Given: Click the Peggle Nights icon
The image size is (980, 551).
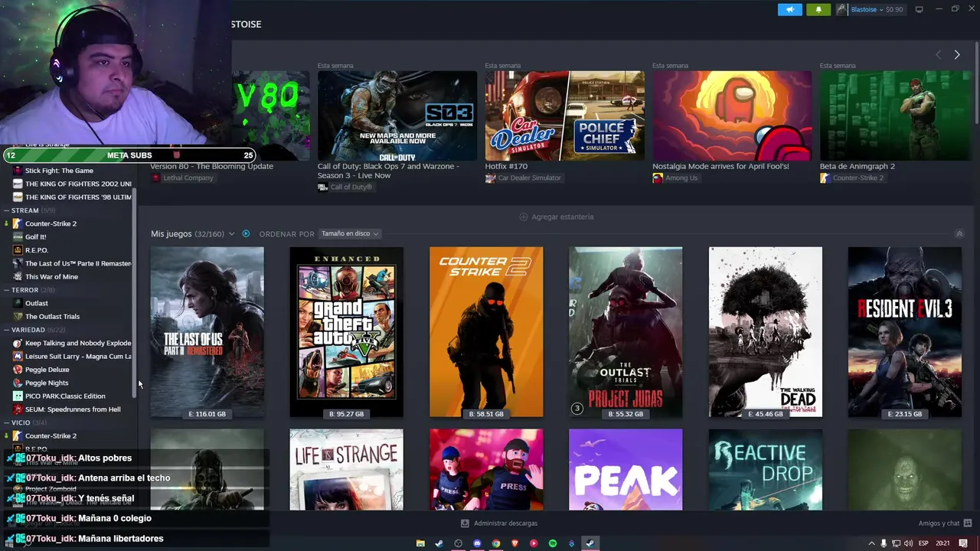Looking at the screenshot, I should pyautogui.click(x=18, y=383).
